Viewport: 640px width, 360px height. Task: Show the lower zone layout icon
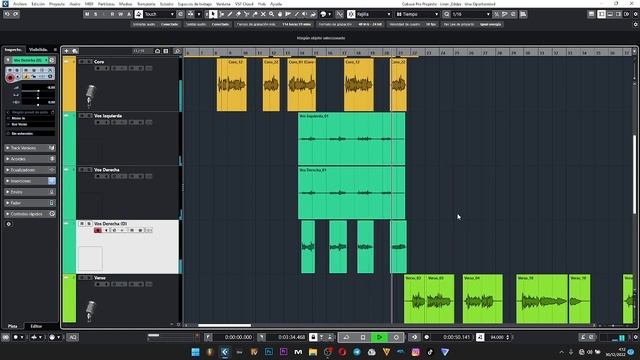pyautogui.click(x=610, y=14)
